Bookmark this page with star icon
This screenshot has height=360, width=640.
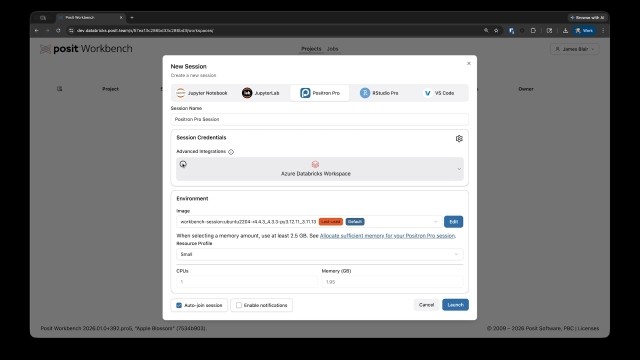tap(496, 31)
